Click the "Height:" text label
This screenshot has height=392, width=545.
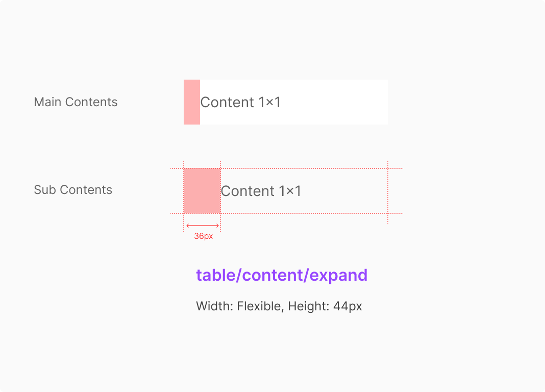pyautogui.click(x=308, y=307)
